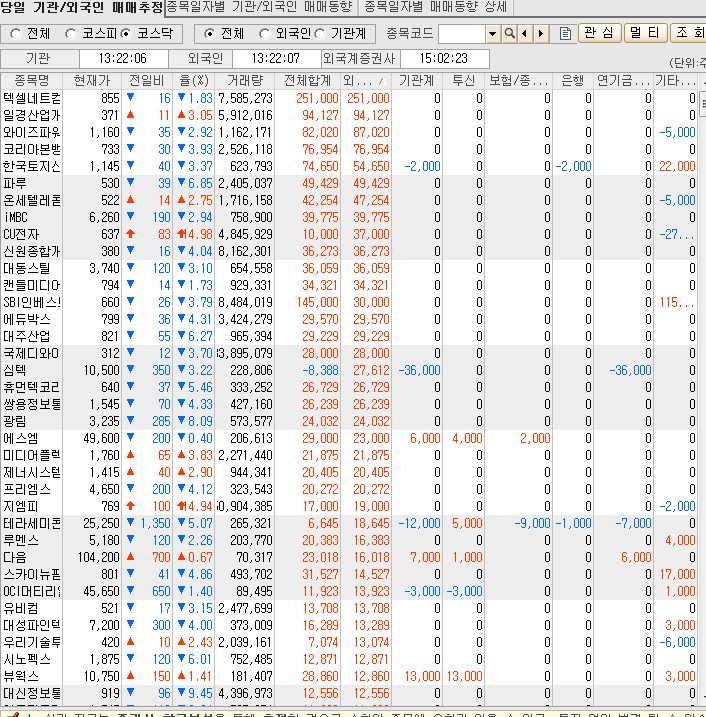The width and height of the screenshot is (706, 717).
Task: Click the 멀티 button
Action: pyautogui.click(x=645, y=33)
